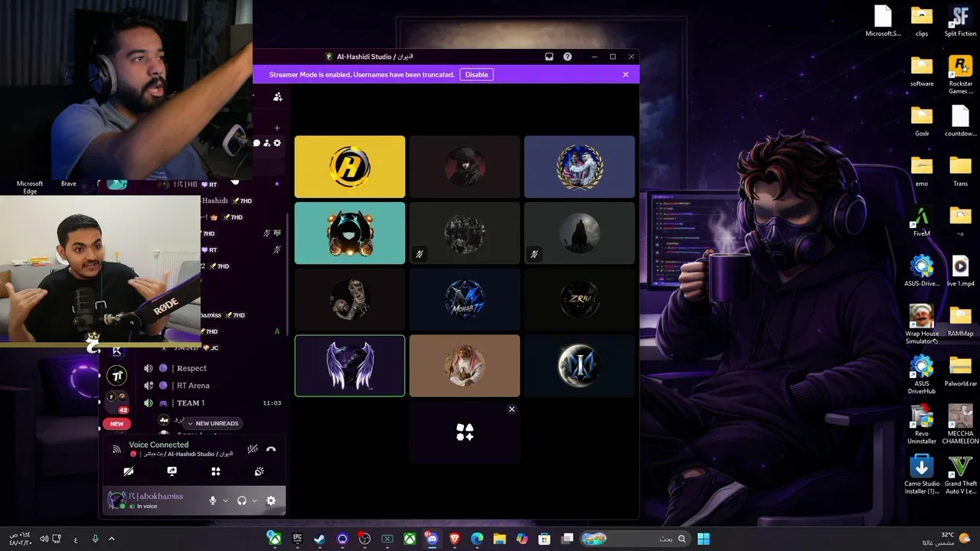Jump to NEW UNREADS in channel list
This screenshot has height=551, width=980.
(x=213, y=423)
